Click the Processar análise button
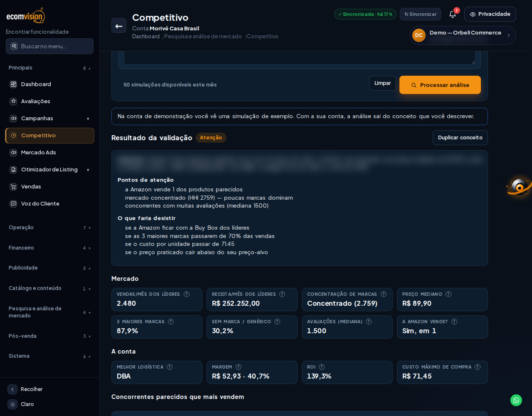The image size is (532, 416). (x=440, y=85)
